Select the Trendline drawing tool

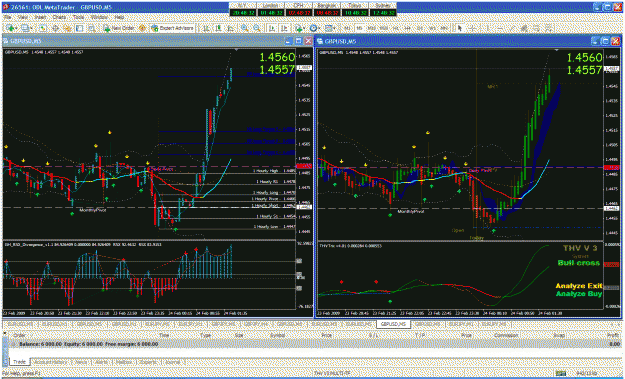(513, 28)
